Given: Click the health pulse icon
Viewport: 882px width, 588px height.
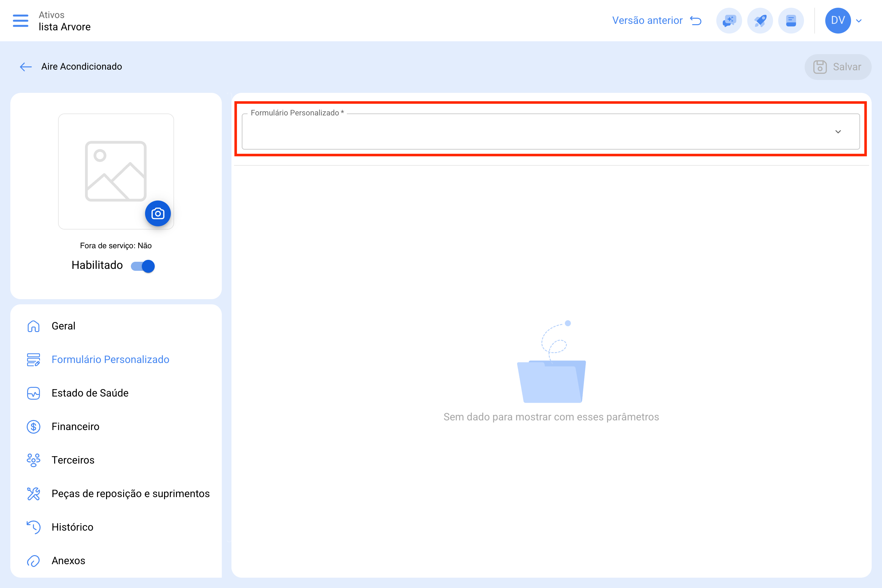Looking at the screenshot, I should [34, 393].
